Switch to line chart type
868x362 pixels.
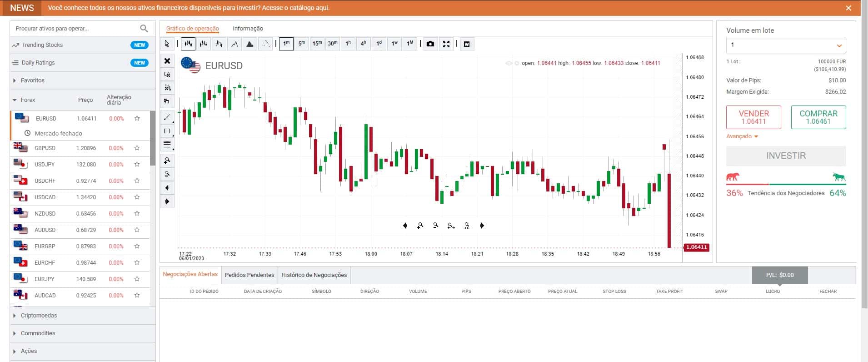coord(234,44)
